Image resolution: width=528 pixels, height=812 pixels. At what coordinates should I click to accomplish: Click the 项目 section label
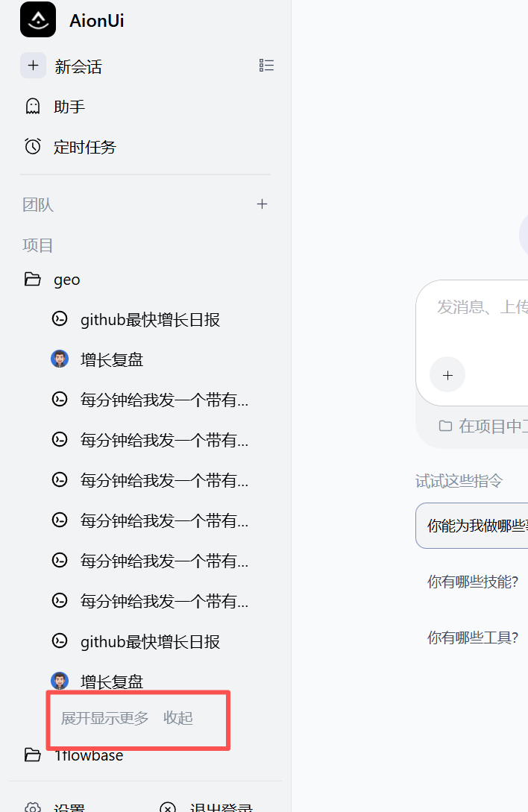pos(38,245)
